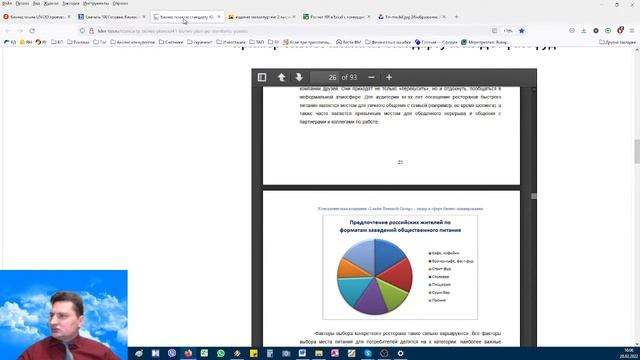
Task: Open the taskbar clock and date
Action: pos(629,353)
